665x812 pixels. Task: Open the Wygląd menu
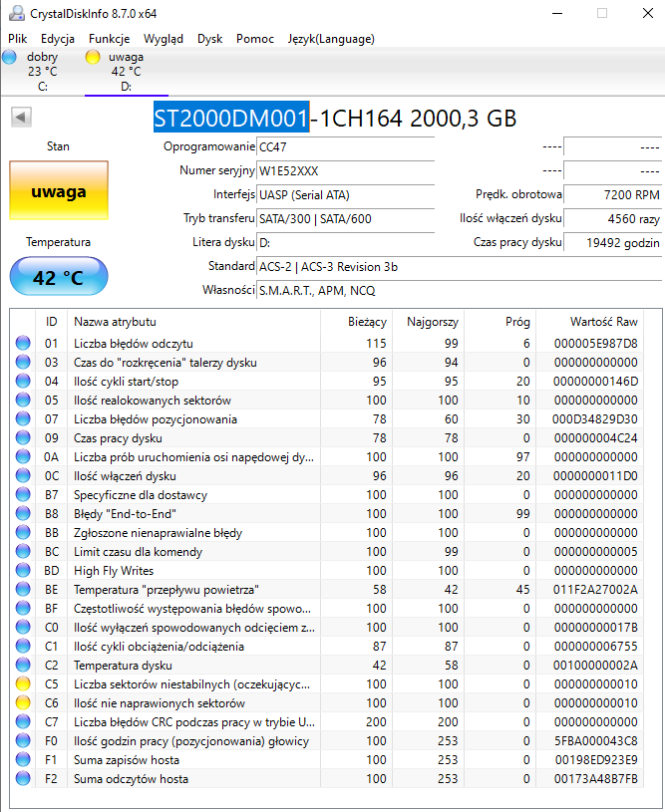pos(164,39)
